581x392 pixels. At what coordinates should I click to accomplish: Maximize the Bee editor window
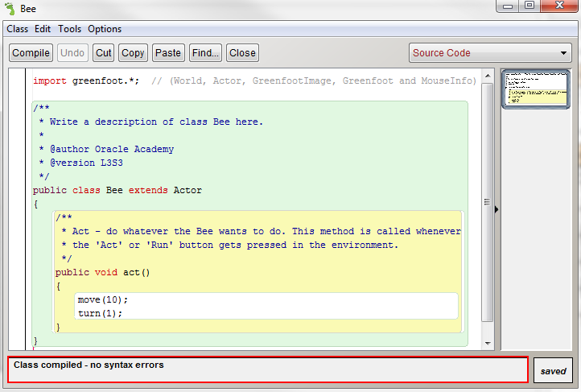[x=529, y=6]
